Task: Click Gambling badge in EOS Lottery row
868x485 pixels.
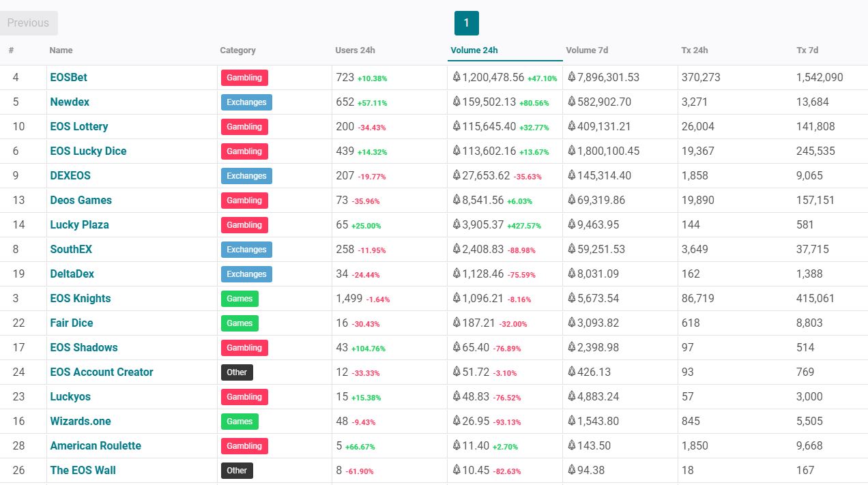Action: (244, 127)
